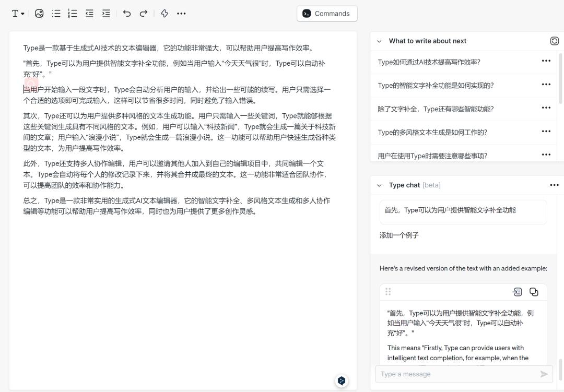Redo the last edit
564x392 pixels.
pyautogui.click(x=144, y=14)
